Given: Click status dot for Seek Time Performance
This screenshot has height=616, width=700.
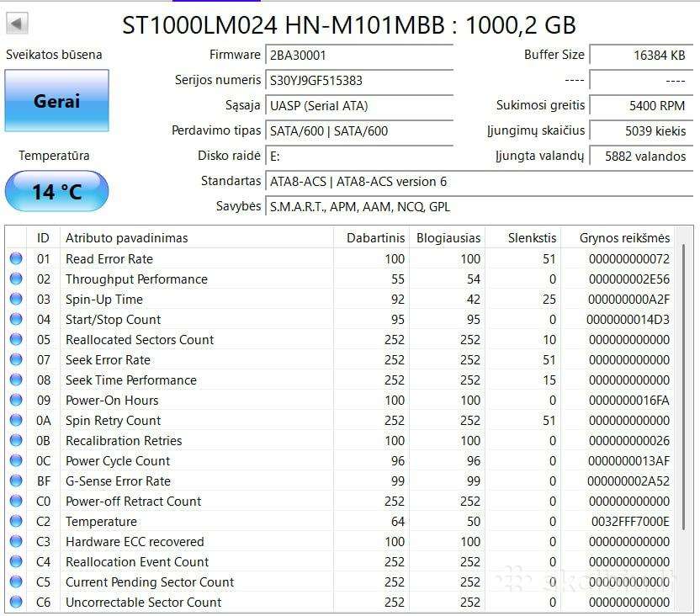Looking at the screenshot, I should [x=16, y=380].
